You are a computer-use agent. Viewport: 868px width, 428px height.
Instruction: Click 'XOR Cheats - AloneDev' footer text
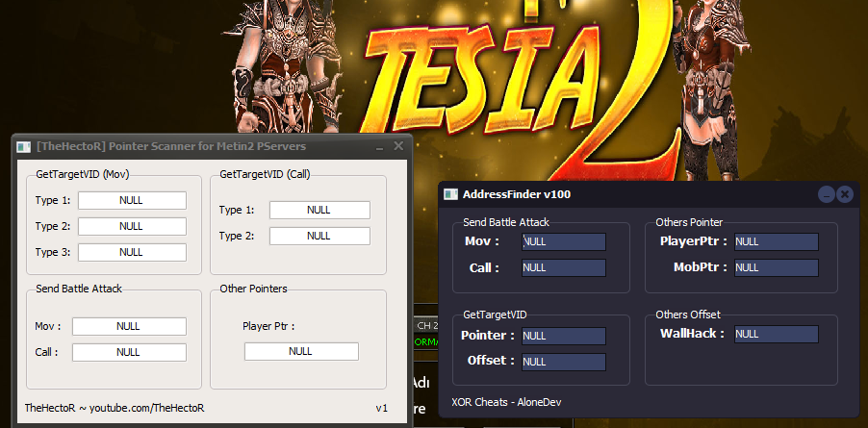[x=506, y=403]
